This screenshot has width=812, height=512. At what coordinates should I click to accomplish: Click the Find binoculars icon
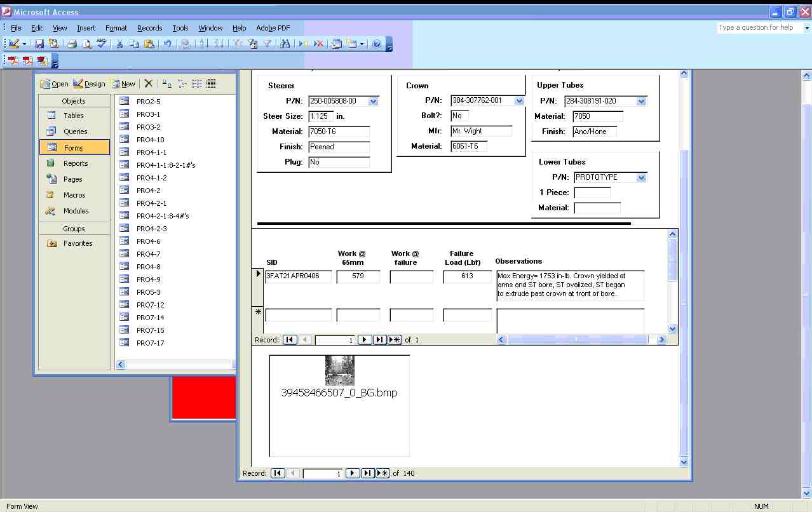point(285,44)
